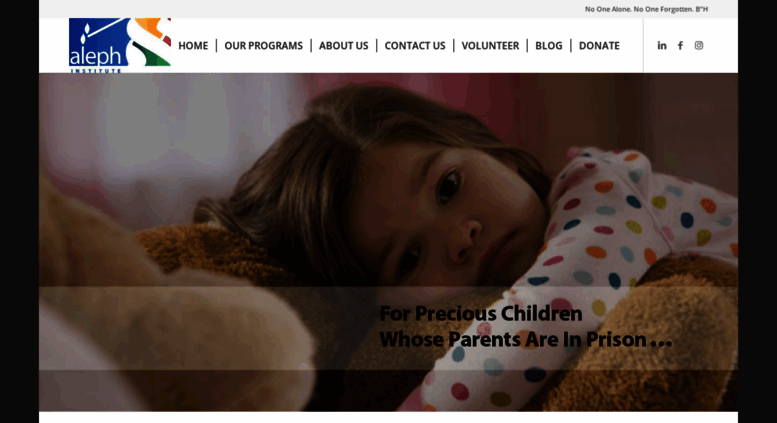The height and width of the screenshot is (423, 777).
Task: Click the 'For Precious Children' headline text
Action: [x=481, y=314]
